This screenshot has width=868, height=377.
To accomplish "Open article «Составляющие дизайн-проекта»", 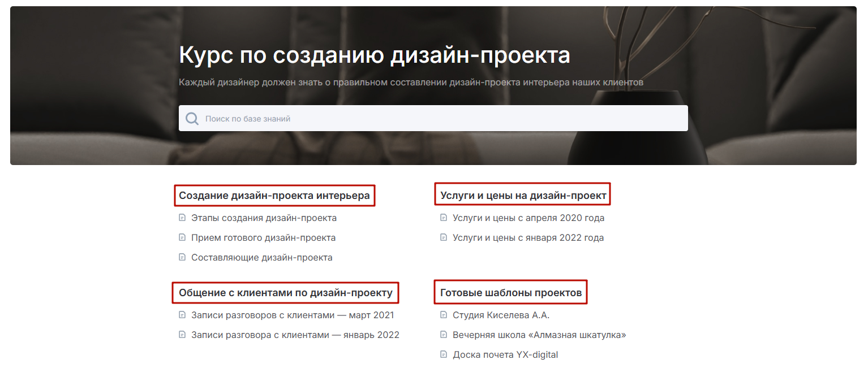I will pyautogui.click(x=261, y=257).
